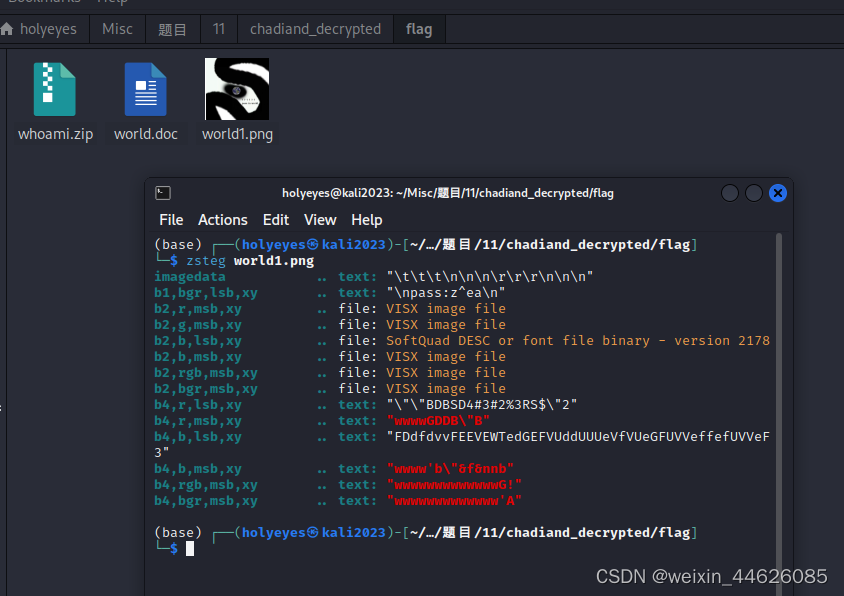Image resolution: width=844 pixels, height=596 pixels.
Task: Click the terminal prompt to type a command
Action: tap(190, 548)
